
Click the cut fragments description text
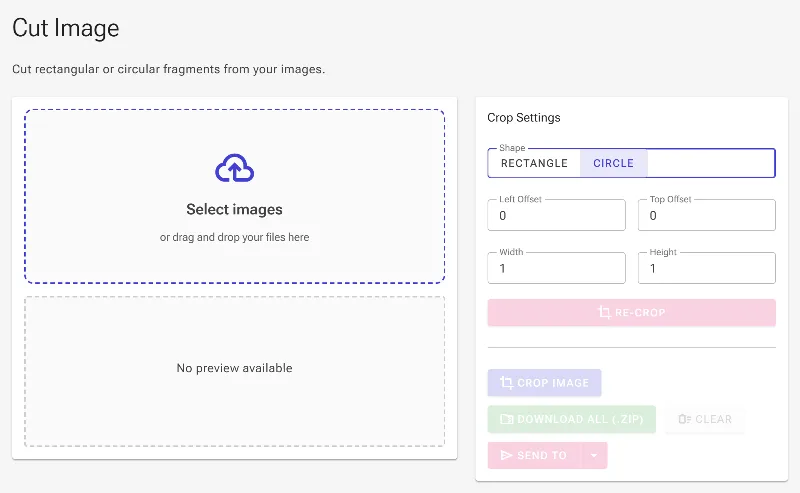click(x=168, y=69)
